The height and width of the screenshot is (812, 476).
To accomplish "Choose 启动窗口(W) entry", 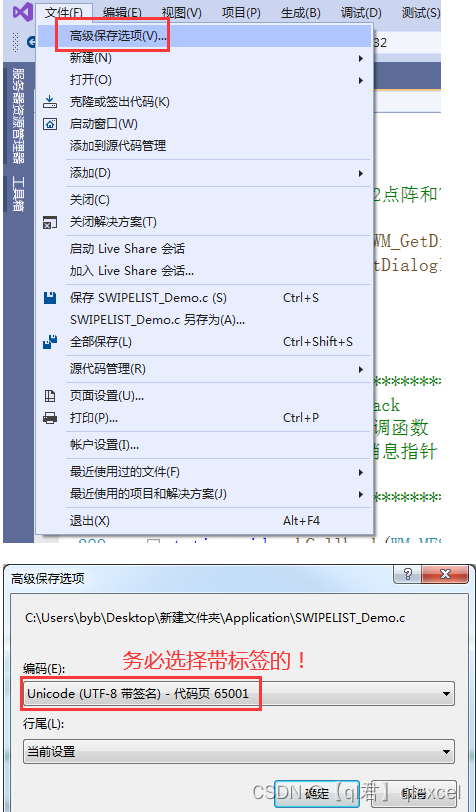I will click(x=205, y=124).
